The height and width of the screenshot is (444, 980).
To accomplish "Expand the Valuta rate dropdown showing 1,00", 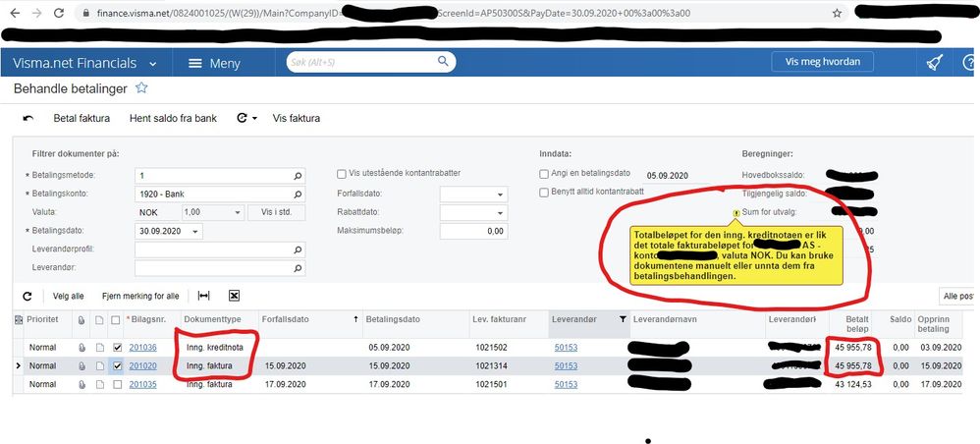I will [x=237, y=213].
